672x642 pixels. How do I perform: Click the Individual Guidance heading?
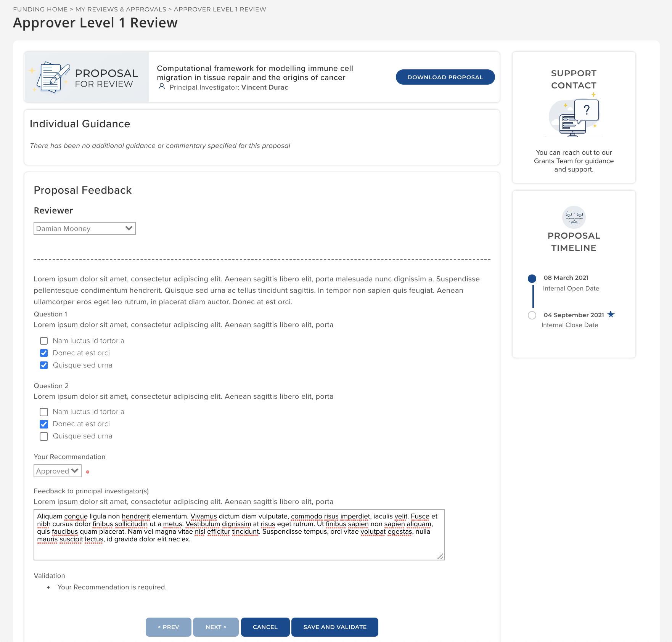(x=80, y=124)
